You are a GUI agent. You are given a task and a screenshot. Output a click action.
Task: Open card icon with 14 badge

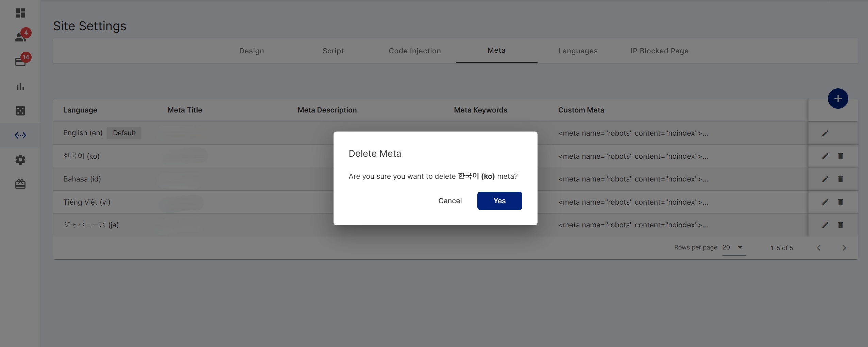point(20,62)
